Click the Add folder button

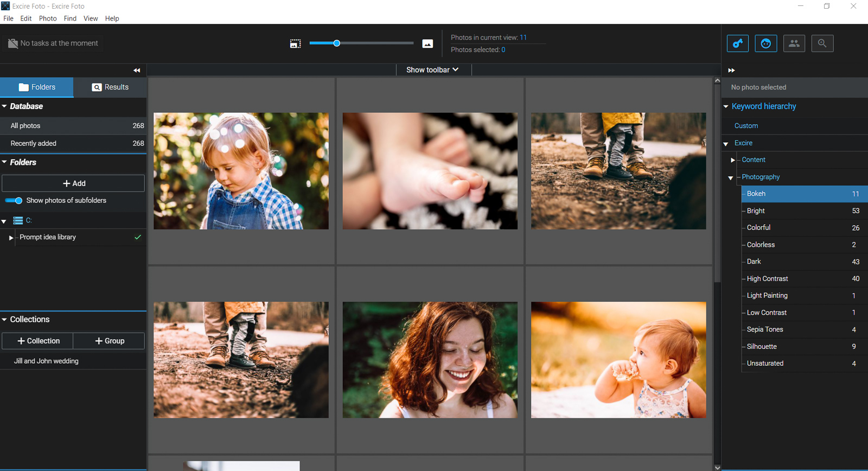click(x=73, y=183)
